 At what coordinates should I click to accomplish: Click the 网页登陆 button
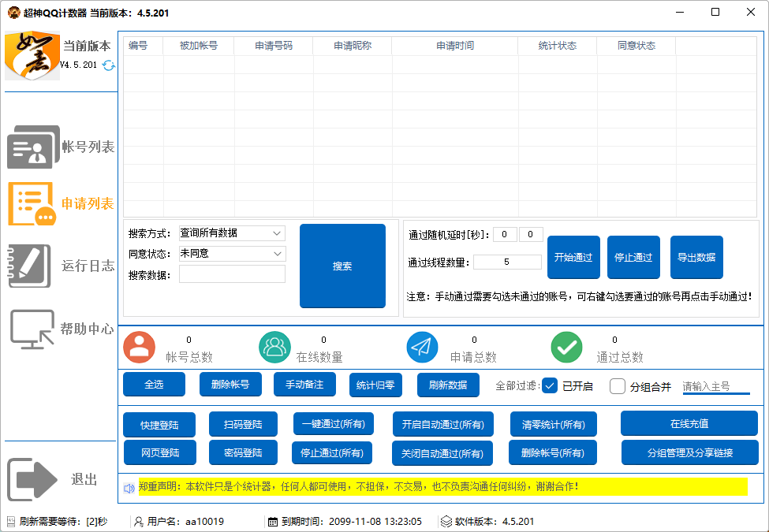point(160,452)
